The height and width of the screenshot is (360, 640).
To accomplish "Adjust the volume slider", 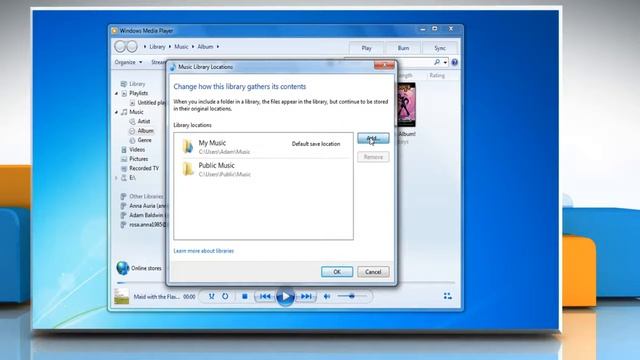I will [352, 296].
